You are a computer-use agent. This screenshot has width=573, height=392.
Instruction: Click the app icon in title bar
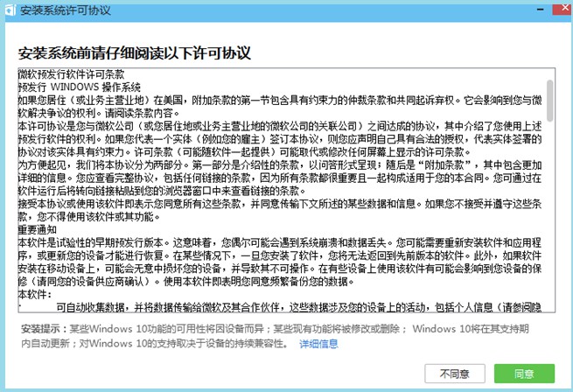coord(10,10)
